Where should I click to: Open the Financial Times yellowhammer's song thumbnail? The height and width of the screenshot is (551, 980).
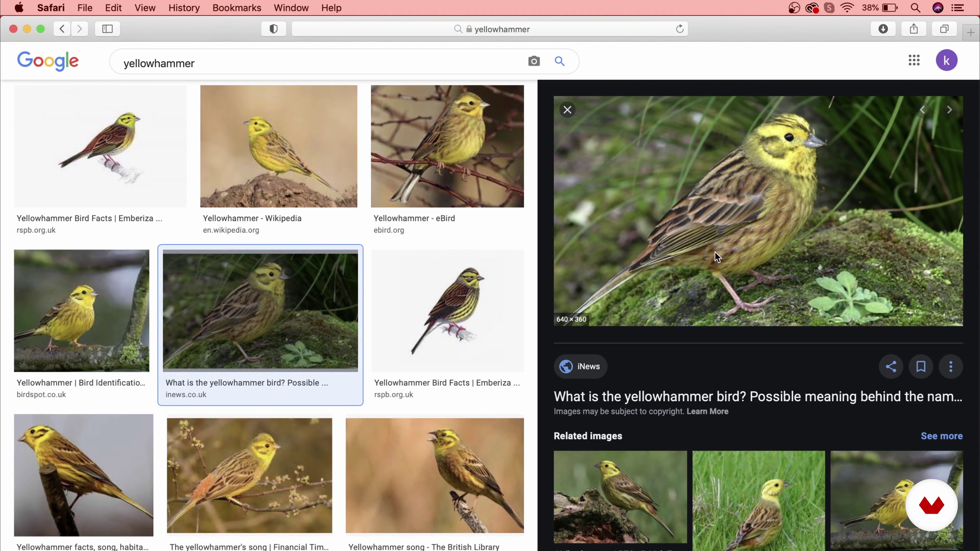pos(249,475)
